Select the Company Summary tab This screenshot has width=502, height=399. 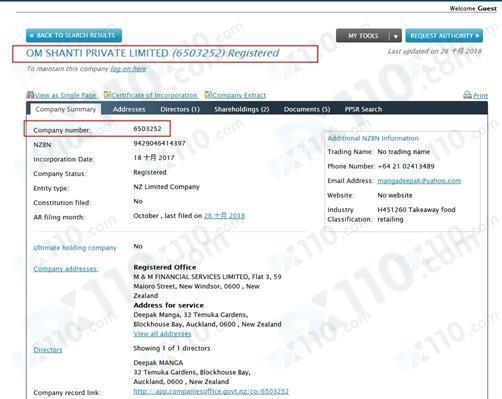tap(66, 109)
